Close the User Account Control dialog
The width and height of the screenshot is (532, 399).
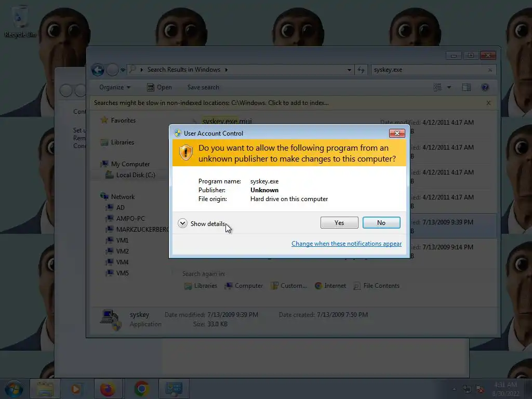pyautogui.click(x=396, y=133)
